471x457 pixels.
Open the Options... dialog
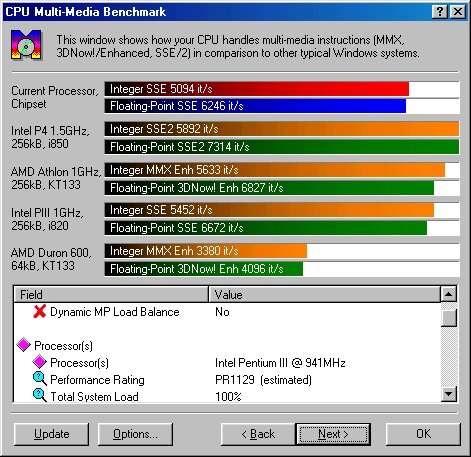(x=135, y=434)
